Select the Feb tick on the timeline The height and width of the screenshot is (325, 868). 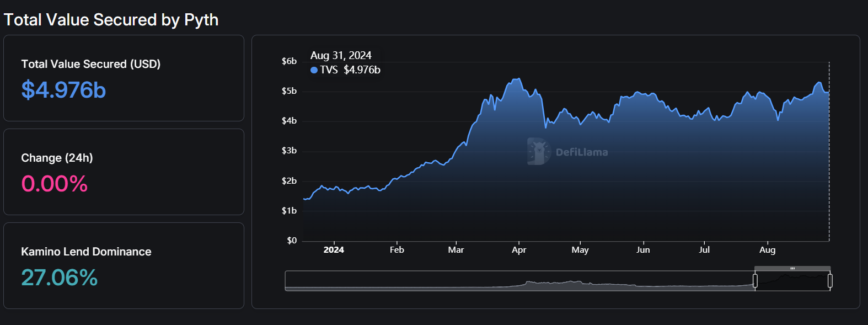coord(397,250)
